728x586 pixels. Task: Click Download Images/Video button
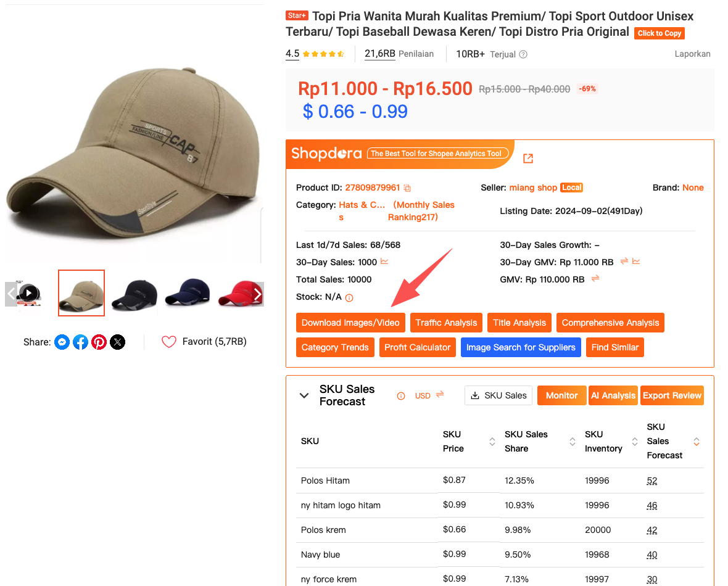[350, 323]
